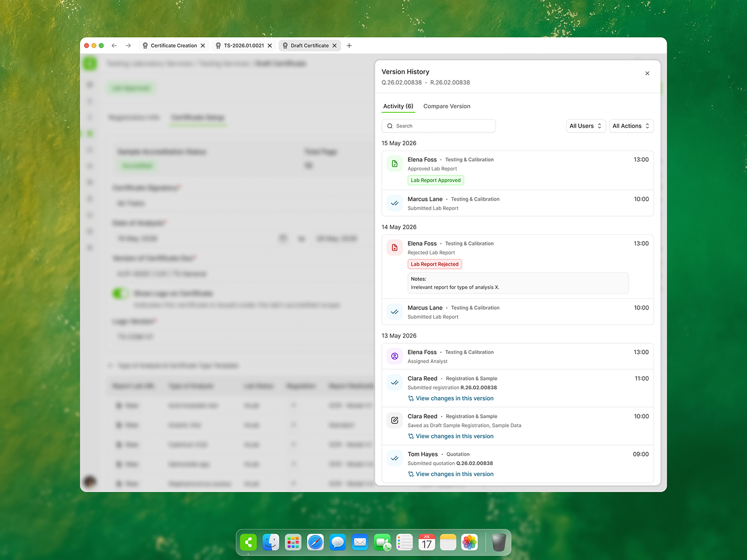This screenshot has height=560, width=747.
Task: Switch to Compare Version tab
Action: point(447,106)
